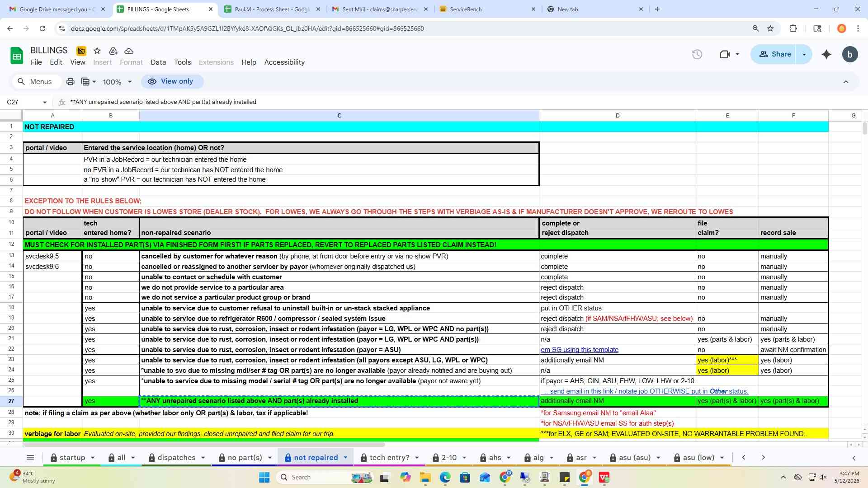Click the Share button
The height and width of the screenshot is (488, 868).
click(775, 54)
